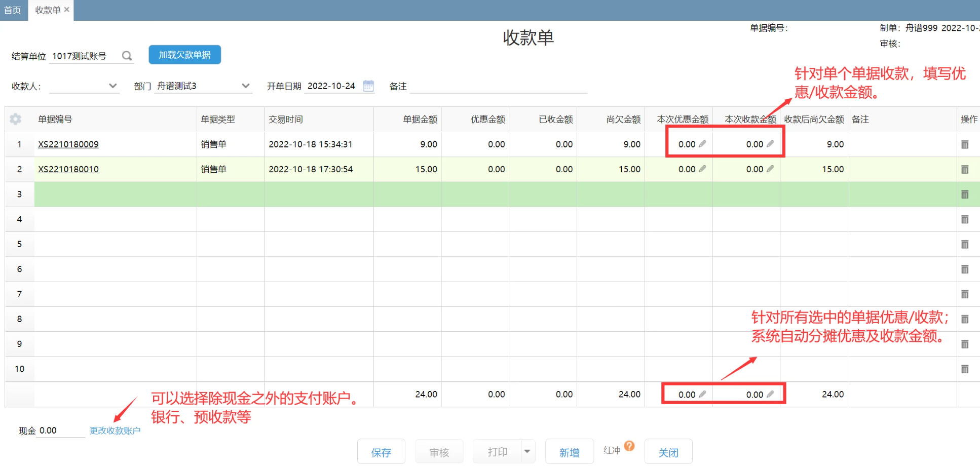
Task: Open the 打印 options dropdown arrow
Action: [527, 451]
